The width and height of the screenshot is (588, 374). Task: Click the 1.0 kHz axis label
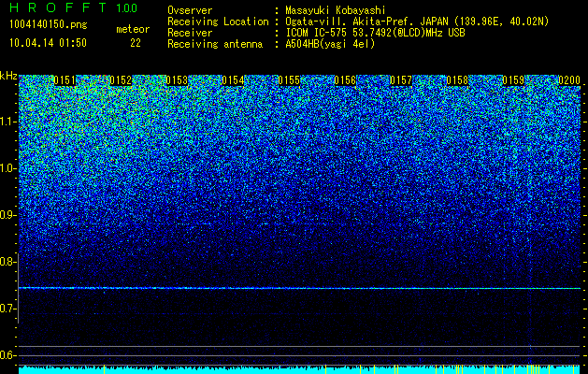(x=7, y=168)
